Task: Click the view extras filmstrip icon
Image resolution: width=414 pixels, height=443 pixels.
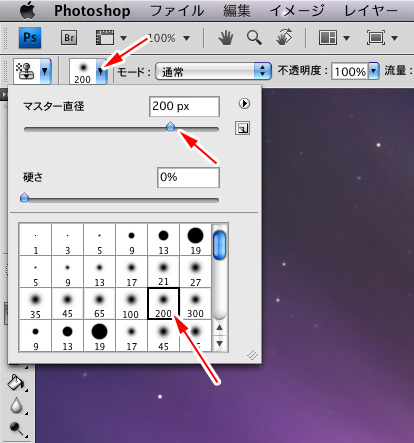Action: pyautogui.click(x=105, y=38)
